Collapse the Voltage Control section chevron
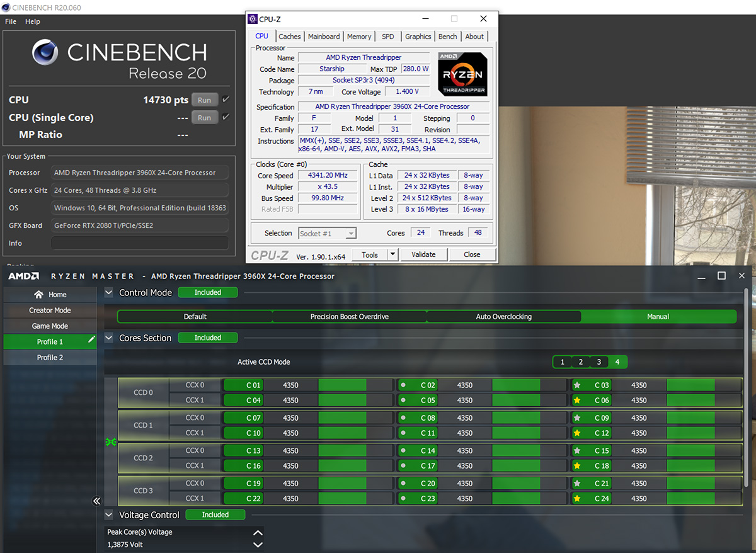The height and width of the screenshot is (553, 756). pos(109,515)
